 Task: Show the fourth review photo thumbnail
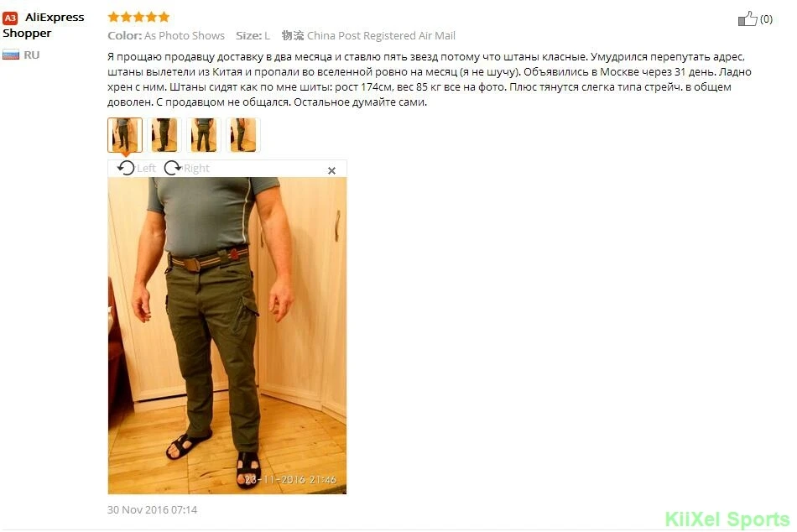click(x=243, y=135)
